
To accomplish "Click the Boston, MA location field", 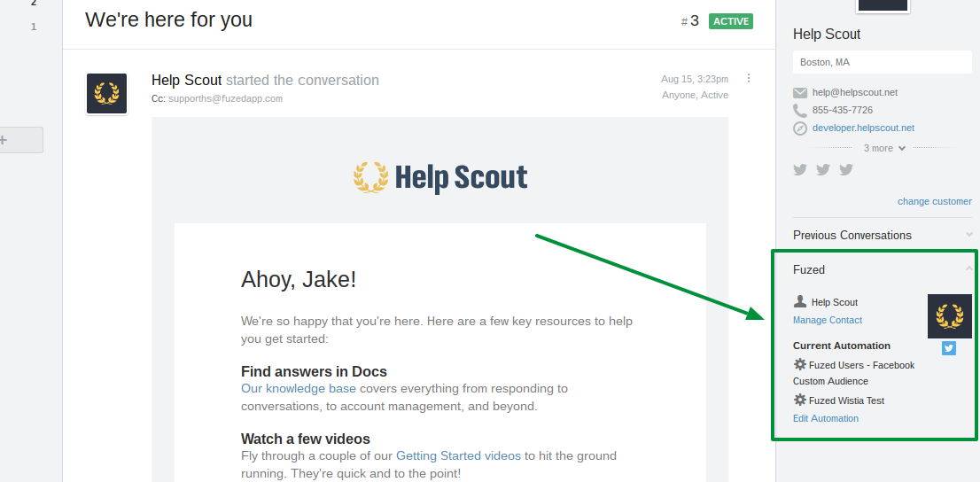I will (x=882, y=63).
